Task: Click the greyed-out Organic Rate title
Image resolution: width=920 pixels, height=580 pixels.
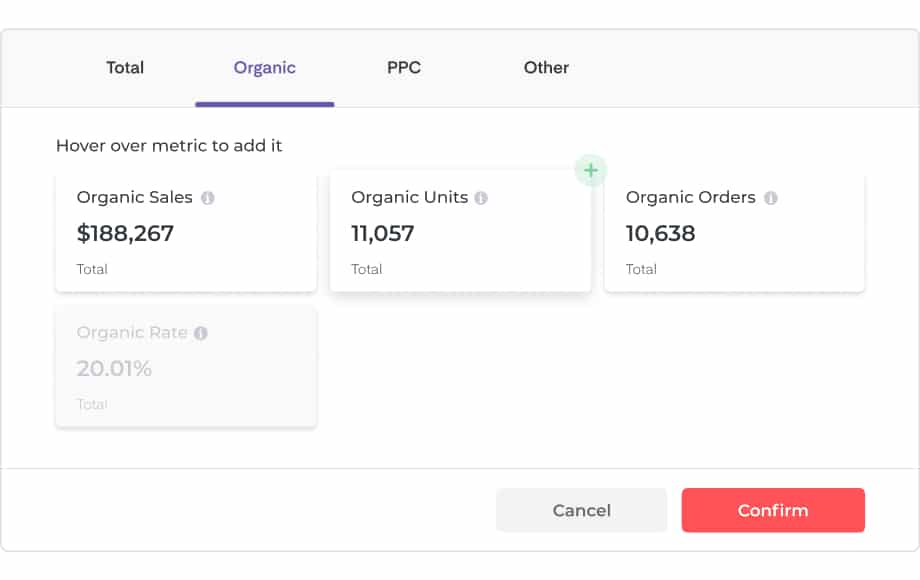Action: tap(132, 333)
